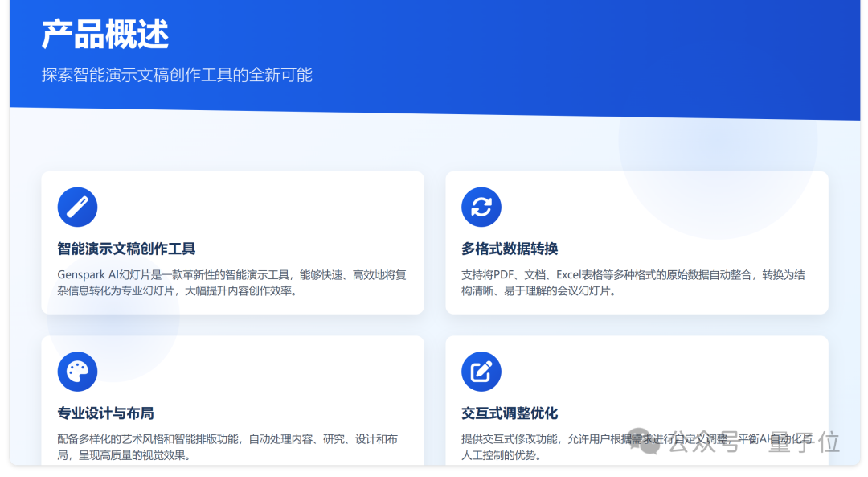This screenshot has height=477, width=868.
Task: Click the paragraph starting with 支持将PDF
Action: [x=633, y=282]
